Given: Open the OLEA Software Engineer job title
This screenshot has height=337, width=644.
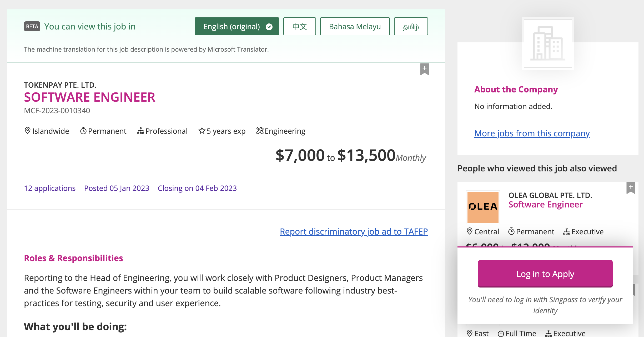Looking at the screenshot, I should [545, 205].
